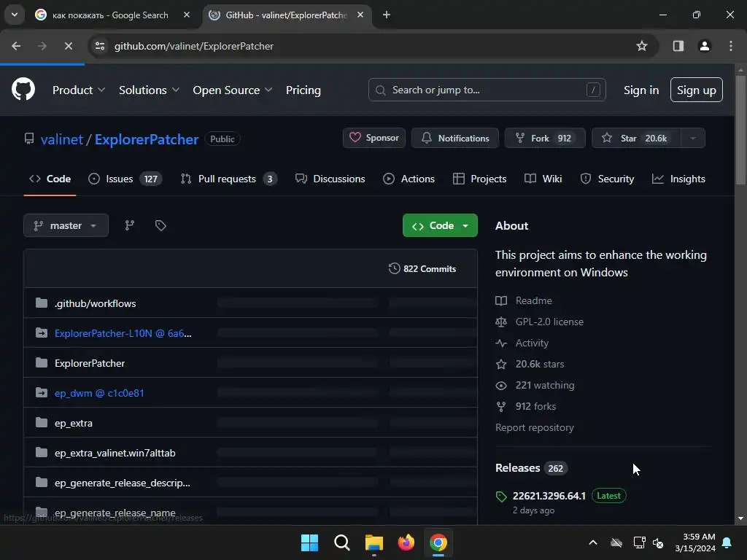Open a new browser tab
The height and width of the screenshot is (560, 747).
(x=387, y=15)
